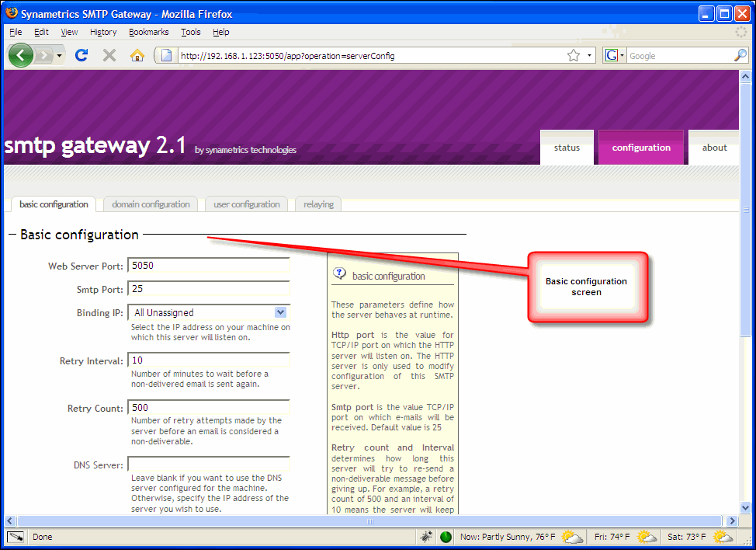Image resolution: width=756 pixels, height=550 pixels.
Task: Click the empty DNS Server field
Action: (209, 464)
